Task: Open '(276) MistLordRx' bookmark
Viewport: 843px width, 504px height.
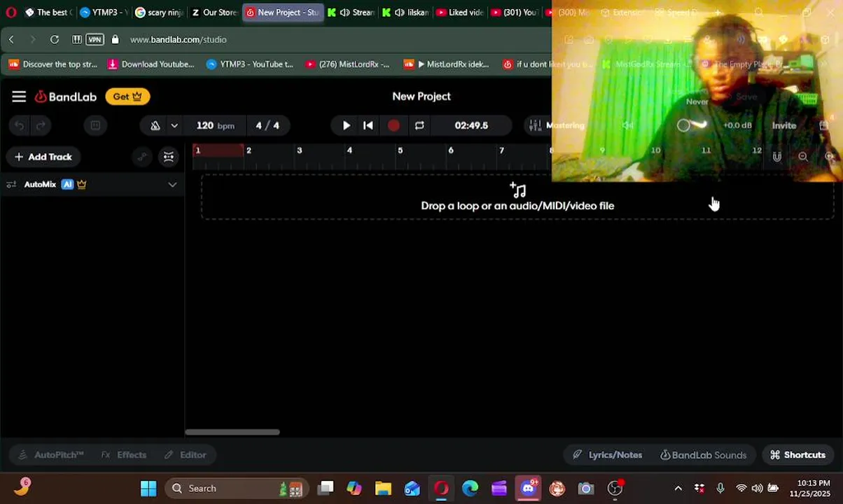Action: [348, 64]
